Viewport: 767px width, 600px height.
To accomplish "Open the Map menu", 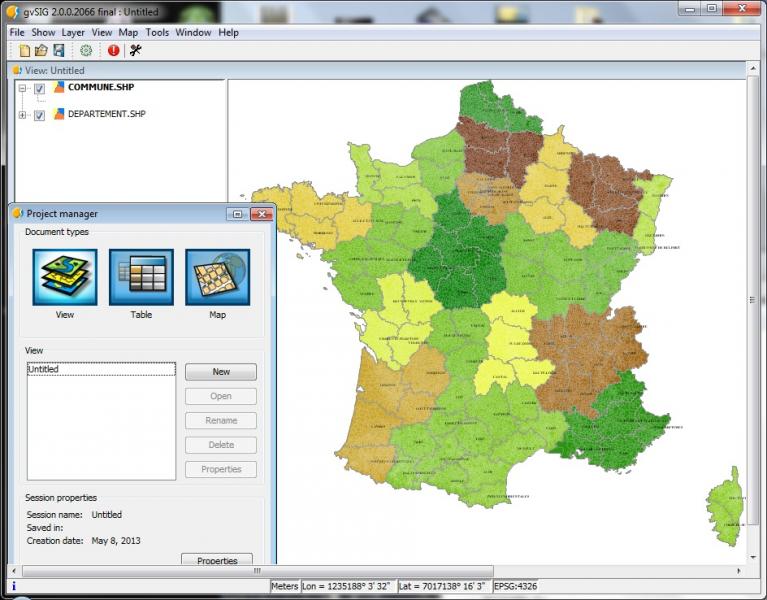I will pos(128,32).
